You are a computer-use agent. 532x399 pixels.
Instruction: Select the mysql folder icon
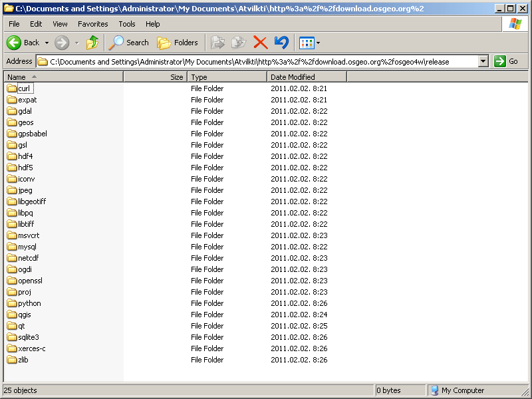pyautogui.click(x=11, y=247)
